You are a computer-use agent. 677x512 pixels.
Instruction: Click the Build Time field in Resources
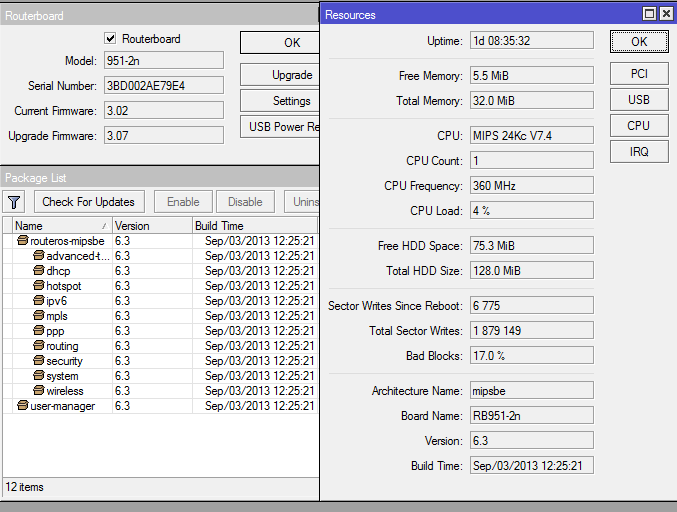(532, 466)
